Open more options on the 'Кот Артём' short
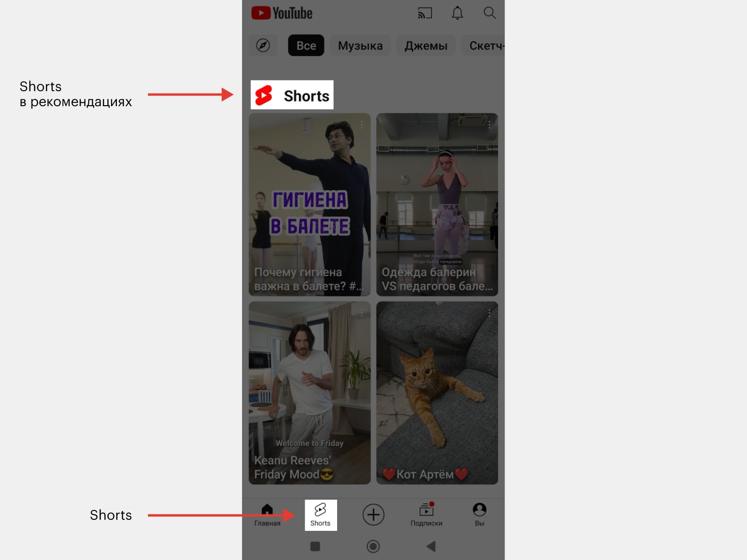Image resolution: width=747 pixels, height=560 pixels. click(489, 313)
